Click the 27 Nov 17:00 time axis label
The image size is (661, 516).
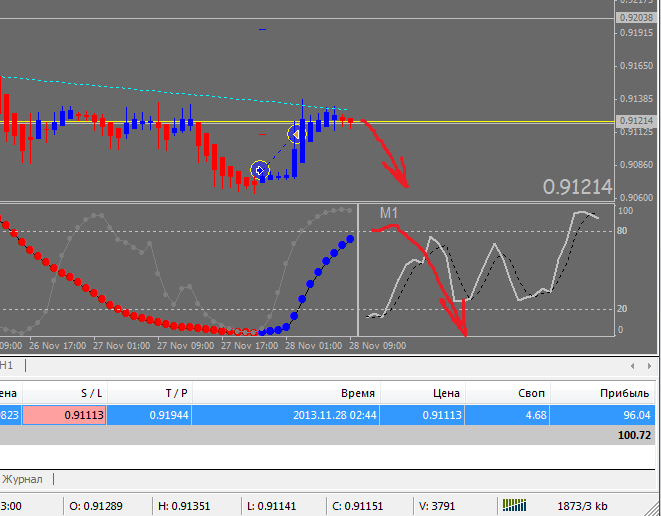click(250, 346)
